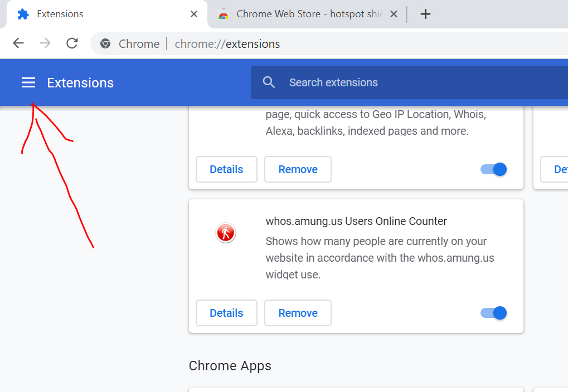568x392 pixels.
Task: Click the Chrome site info icon in address bar
Action: point(105,44)
